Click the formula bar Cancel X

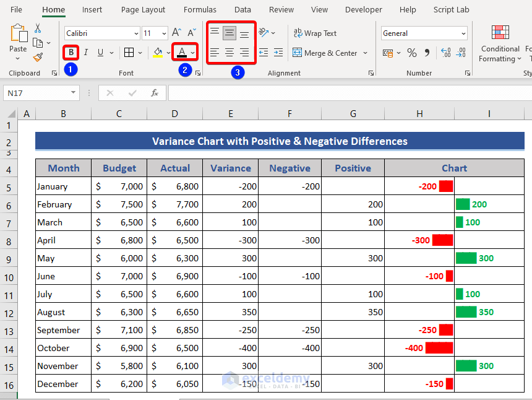pos(110,93)
